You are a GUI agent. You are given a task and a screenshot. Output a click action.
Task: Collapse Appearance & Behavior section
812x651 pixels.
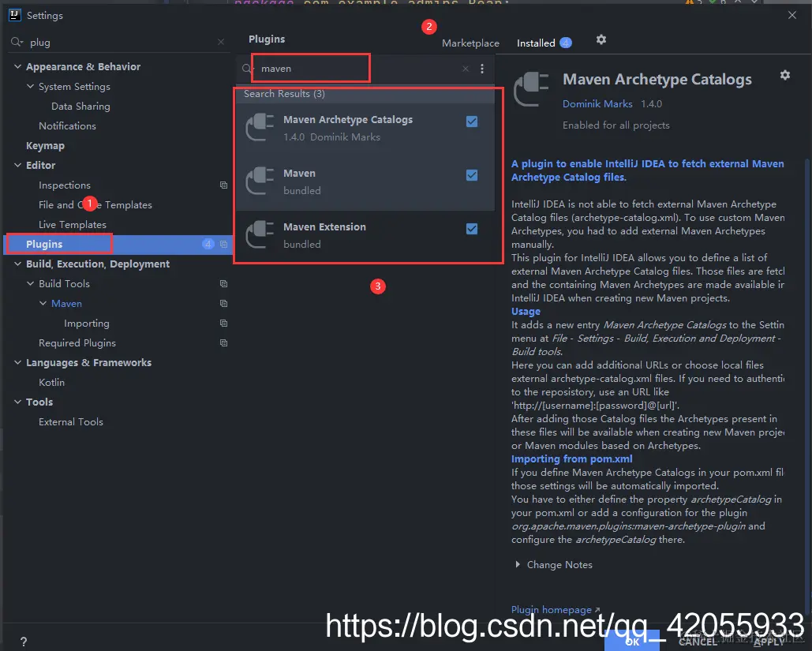(17, 66)
